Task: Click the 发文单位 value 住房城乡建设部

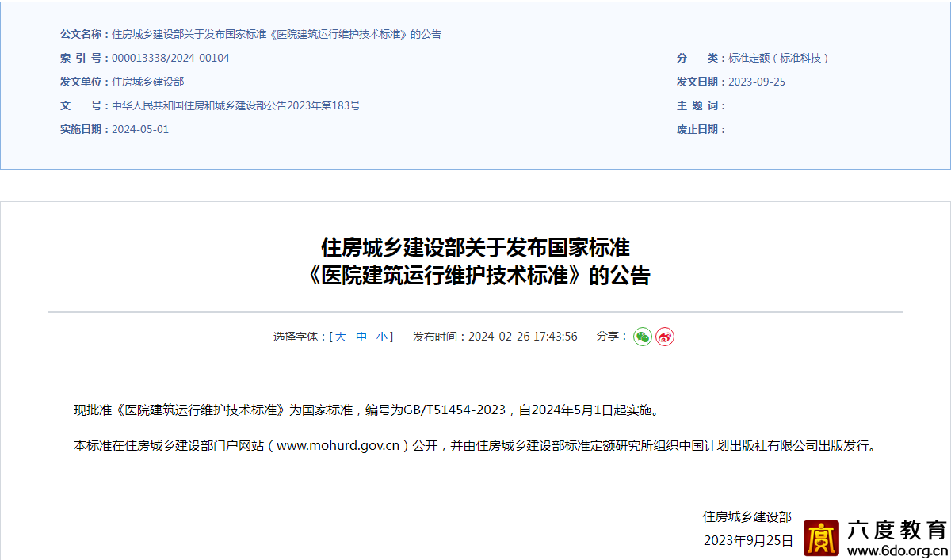Action: [x=148, y=82]
